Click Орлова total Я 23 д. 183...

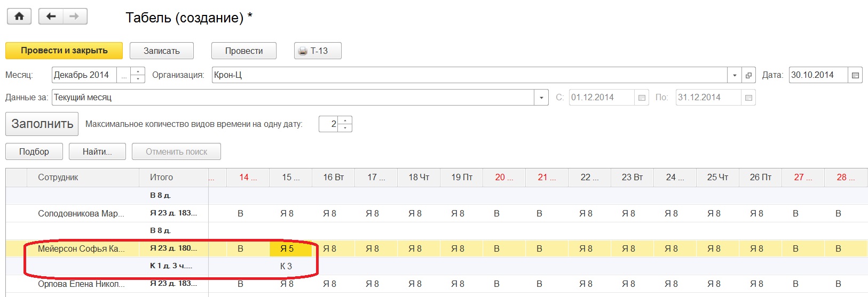point(173,284)
